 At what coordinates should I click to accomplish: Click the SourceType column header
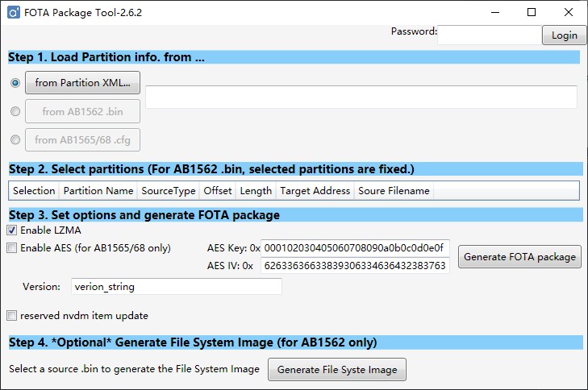[x=169, y=191]
